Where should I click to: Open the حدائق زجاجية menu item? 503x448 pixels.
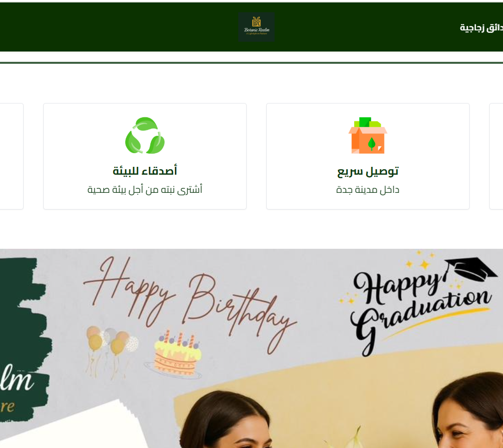click(481, 28)
